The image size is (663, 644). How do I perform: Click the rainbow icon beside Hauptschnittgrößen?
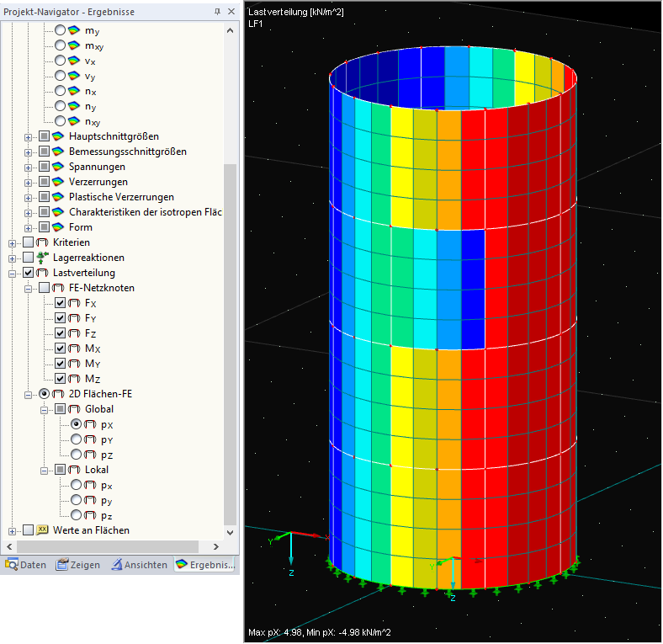coord(57,136)
